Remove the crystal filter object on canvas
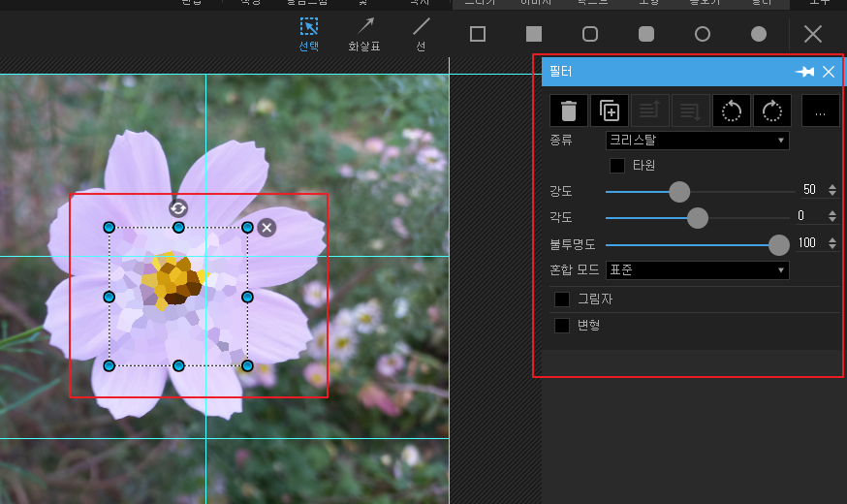 point(267,228)
